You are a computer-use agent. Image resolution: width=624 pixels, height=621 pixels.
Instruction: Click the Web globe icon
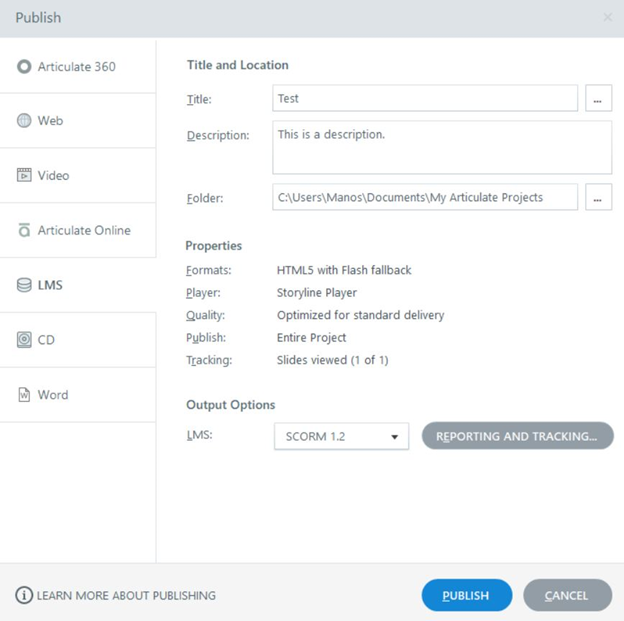click(24, 121)
